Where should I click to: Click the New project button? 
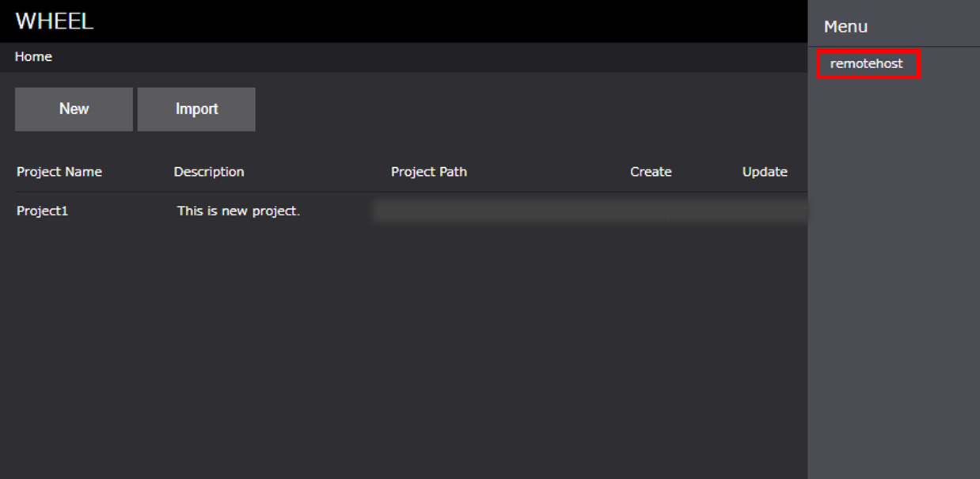click(x=74, y=109)
